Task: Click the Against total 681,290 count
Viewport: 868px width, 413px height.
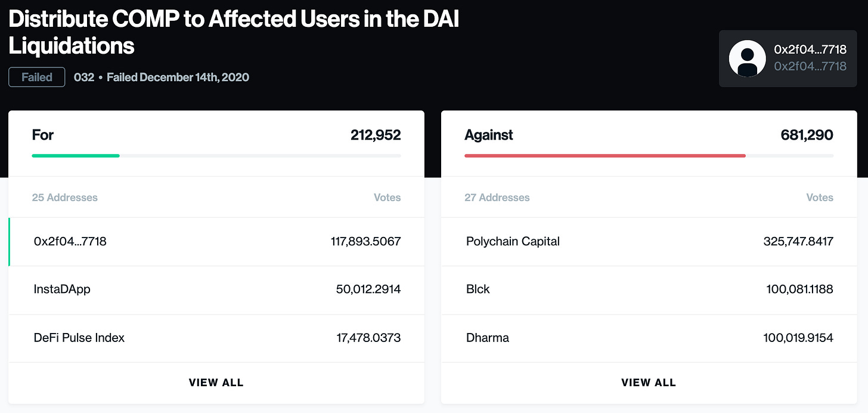Action: coord(807,135)
